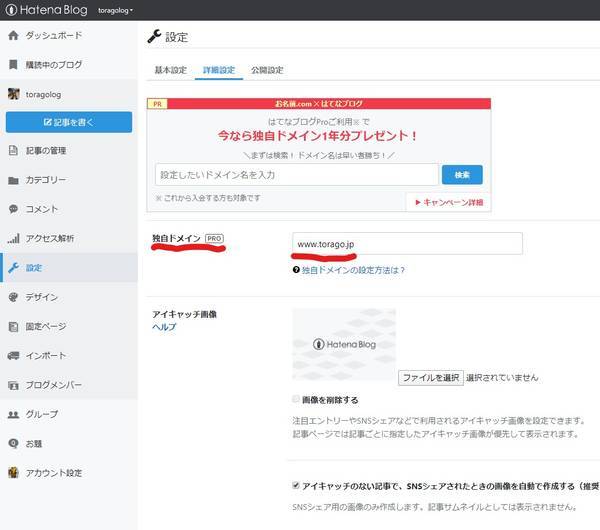Screen dimensions: 600x530
Task: Click the Hatena Blog logo
Action: tap(47, 10)
